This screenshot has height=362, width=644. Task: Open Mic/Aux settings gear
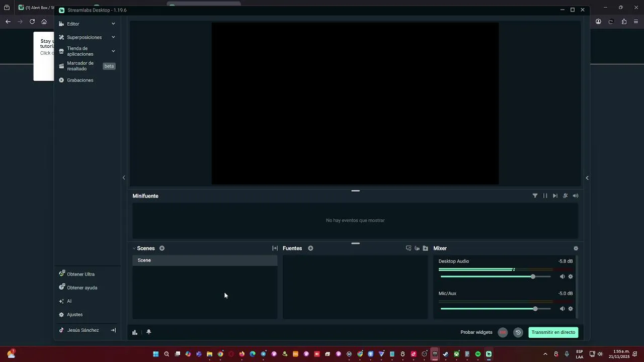[571, 309]
